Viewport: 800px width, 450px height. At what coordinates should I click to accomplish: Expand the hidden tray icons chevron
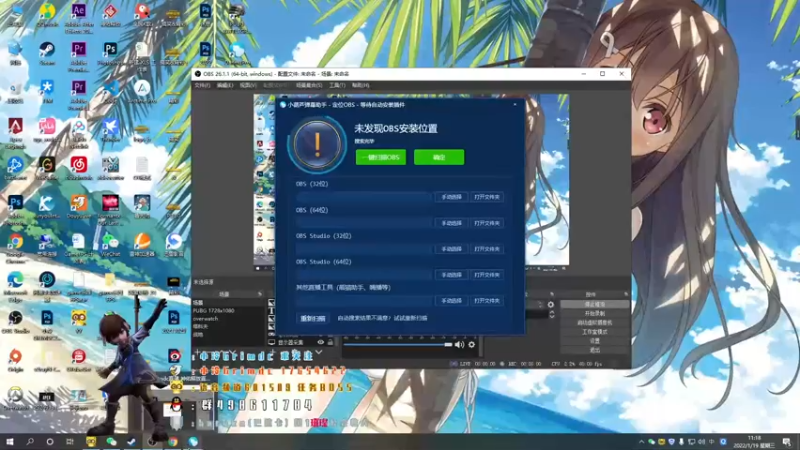(x=641, y=442)
